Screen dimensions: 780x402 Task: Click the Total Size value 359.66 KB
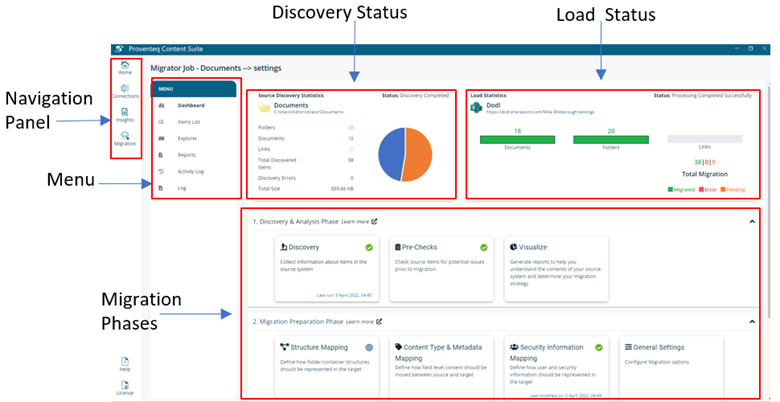342,189
